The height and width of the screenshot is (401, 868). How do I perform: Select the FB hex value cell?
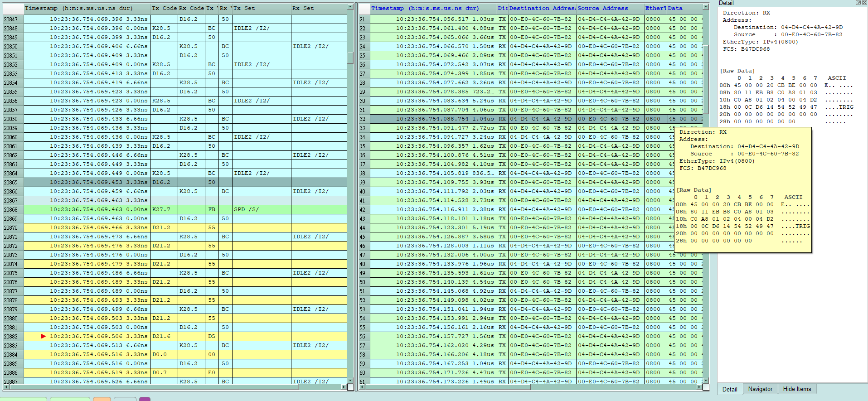212,209
